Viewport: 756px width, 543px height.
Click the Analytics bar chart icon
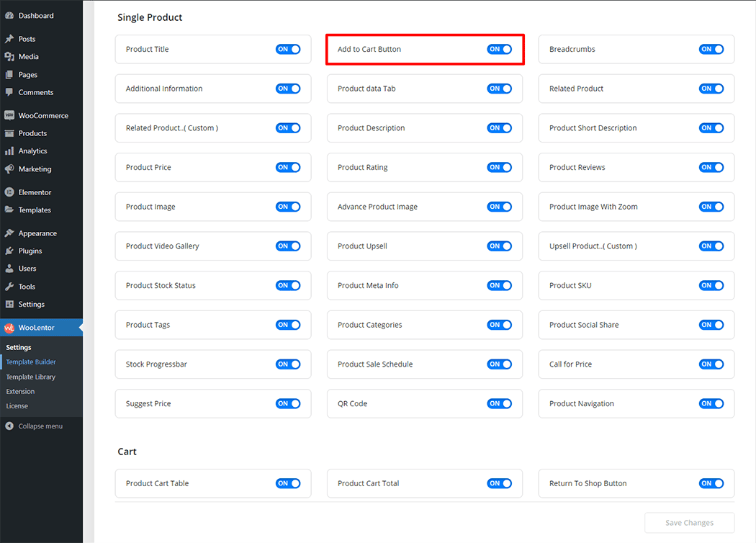pos(9,151)
